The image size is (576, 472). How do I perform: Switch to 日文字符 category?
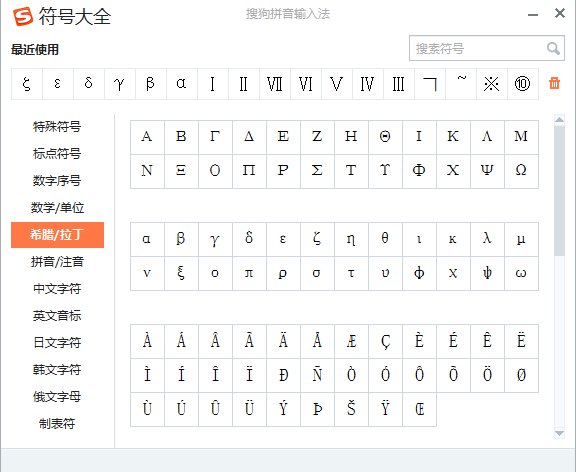pos(57,343)
